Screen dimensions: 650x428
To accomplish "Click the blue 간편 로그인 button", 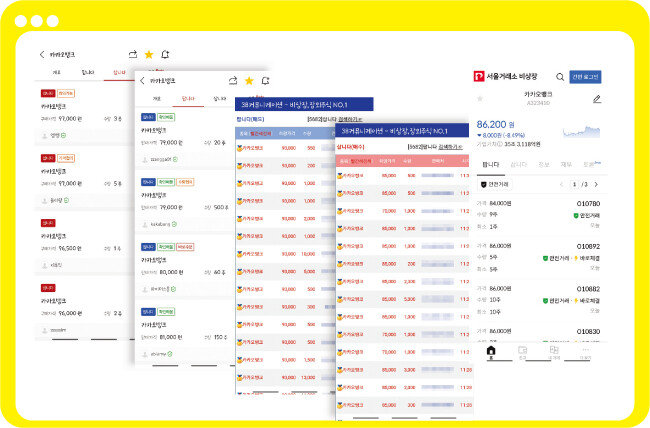I will click(585, 77).
